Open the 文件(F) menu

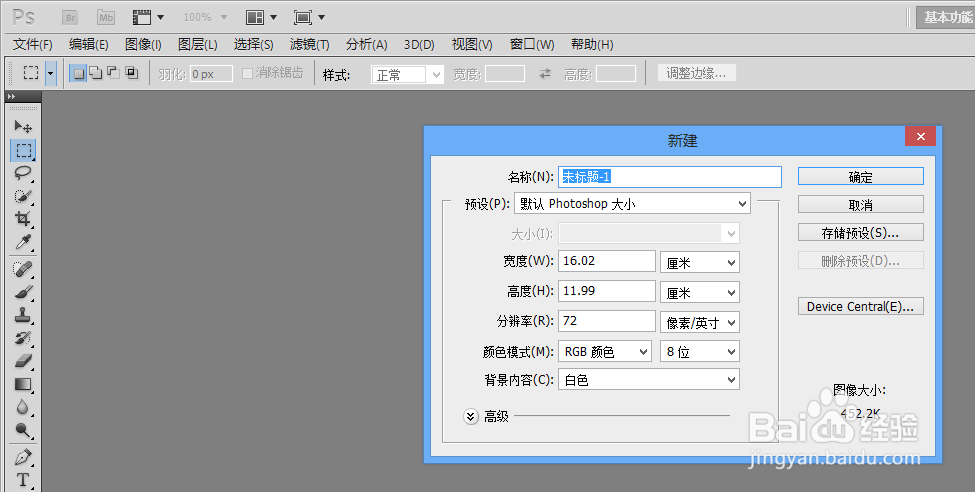[x=32, y=45]
